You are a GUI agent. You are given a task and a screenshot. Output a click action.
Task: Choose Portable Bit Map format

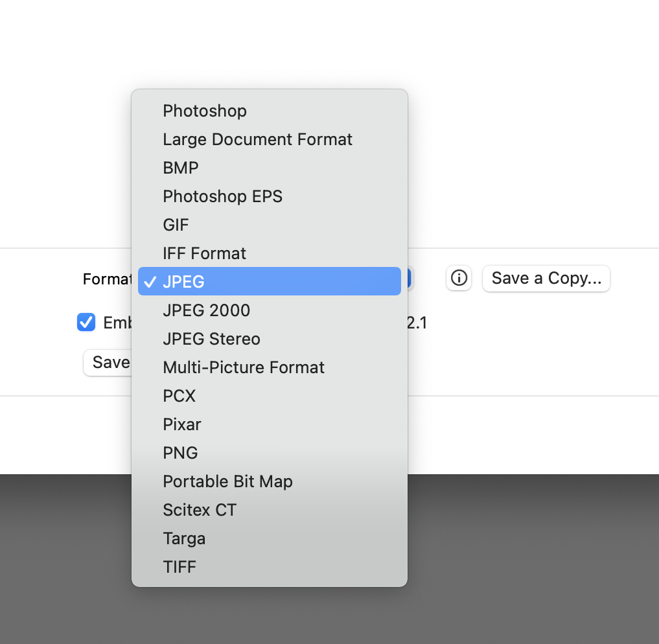pos(227,481)
